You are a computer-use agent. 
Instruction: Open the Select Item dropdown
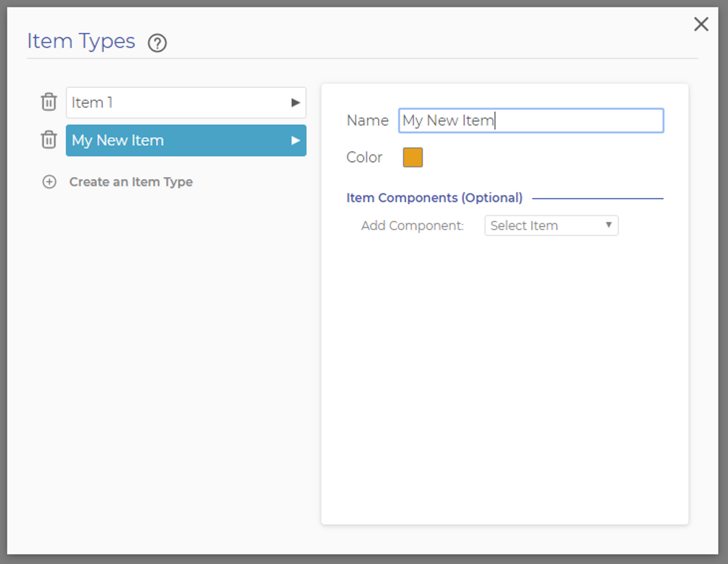click(544, 226)
